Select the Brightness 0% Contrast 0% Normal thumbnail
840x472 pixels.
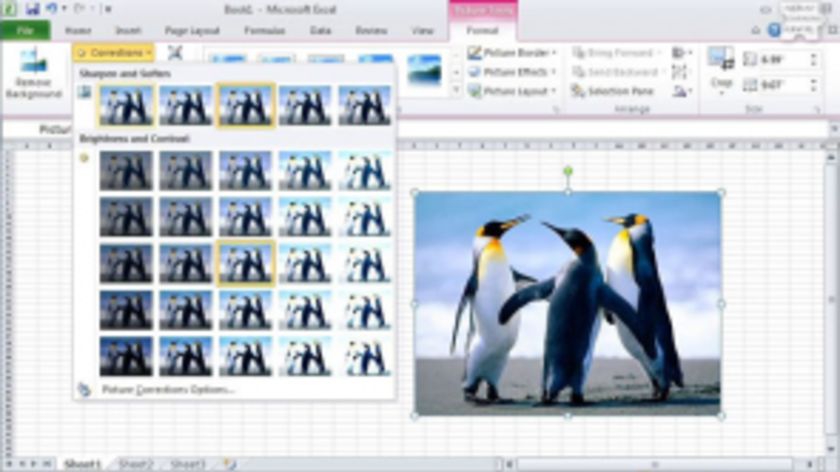click(x=245, y=264)
